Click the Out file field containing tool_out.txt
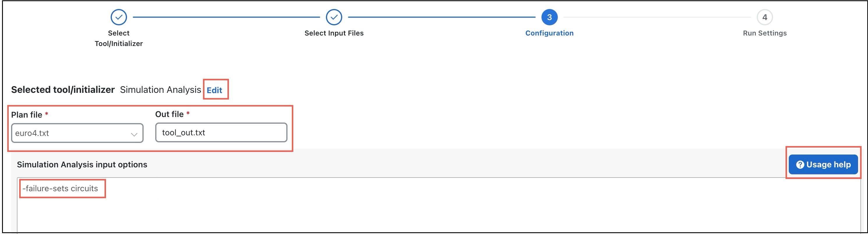 tap(221, 132)
